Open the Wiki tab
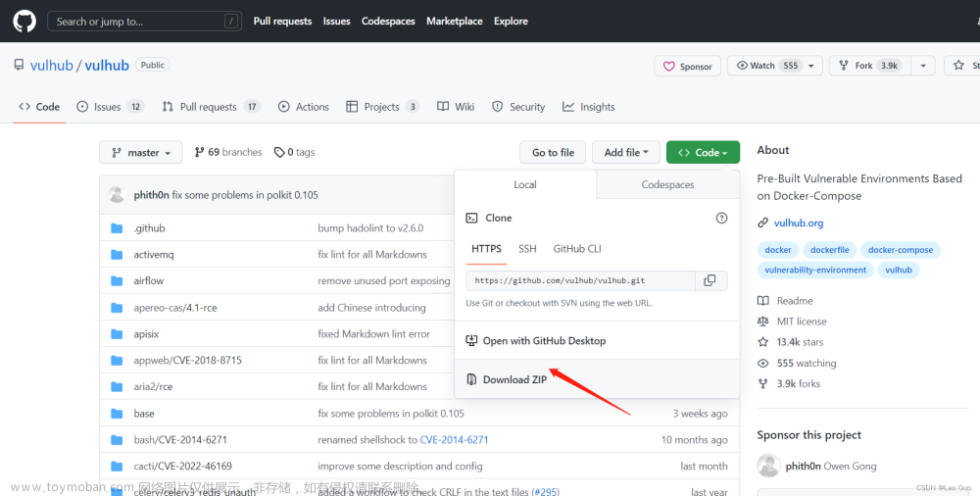This screenshot has width=980, height=496. click(x=456, y=107)
